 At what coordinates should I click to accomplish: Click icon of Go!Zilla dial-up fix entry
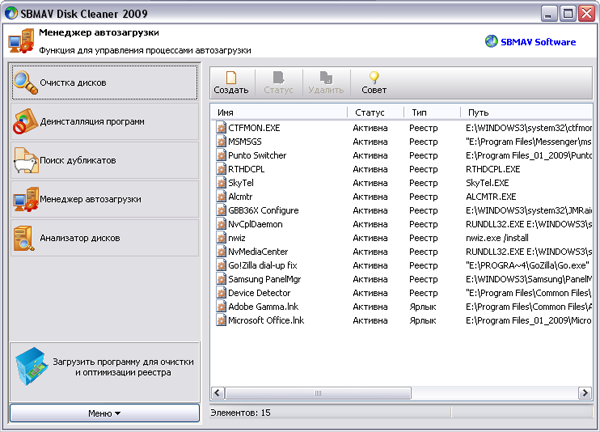pyautogui.click(x=221, y=265)
